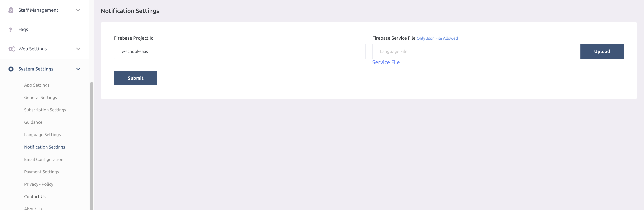Focus the Firebase Project Id field
The width and height of the screenshot is (644, 210).
pos(239,51)
